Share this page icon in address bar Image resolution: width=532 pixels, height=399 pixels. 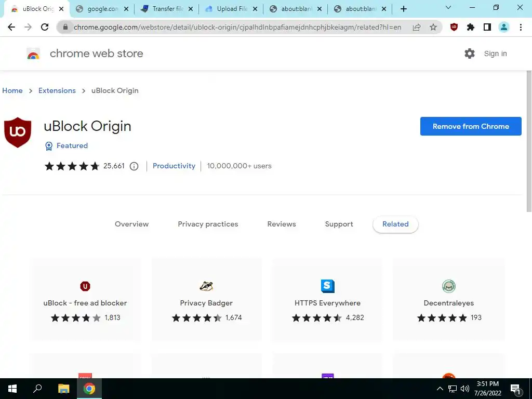pos(417,27)
